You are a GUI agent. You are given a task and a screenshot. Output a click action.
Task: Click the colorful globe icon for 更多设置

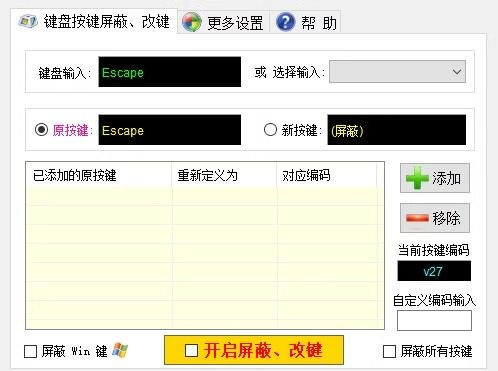(192, 22)
